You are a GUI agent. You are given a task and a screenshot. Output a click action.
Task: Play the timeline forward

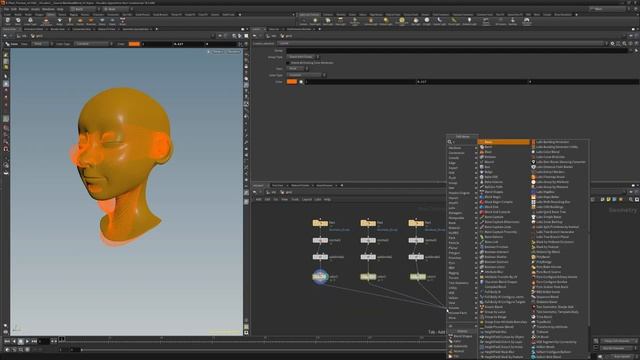[x=27, y=341]
